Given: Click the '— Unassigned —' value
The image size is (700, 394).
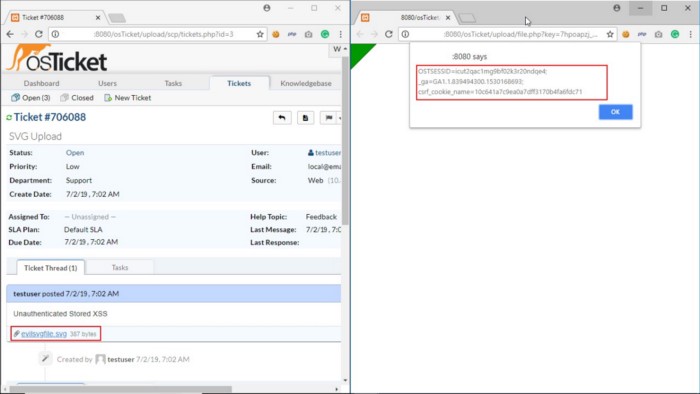Looking at the screenshot, I should coord(90,217).
